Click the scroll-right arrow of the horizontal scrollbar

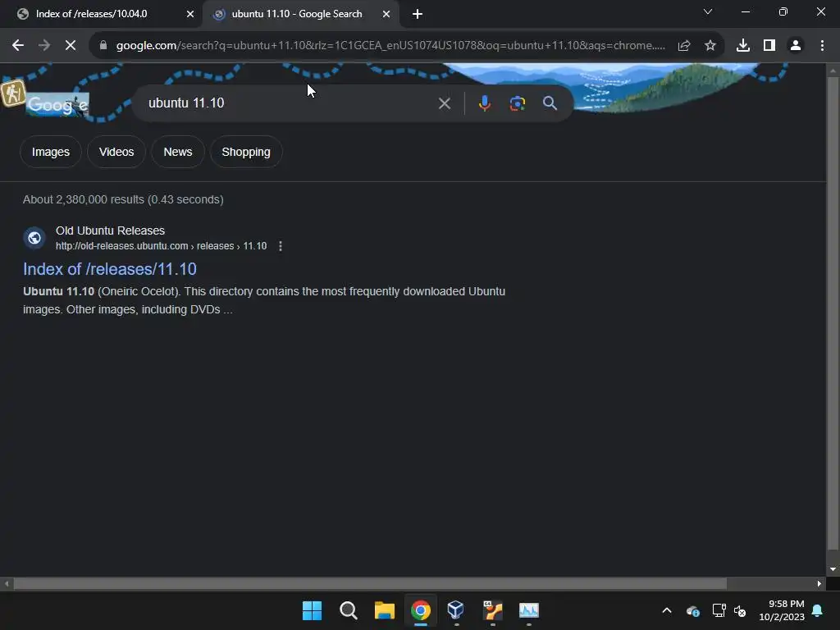[819, 584]
